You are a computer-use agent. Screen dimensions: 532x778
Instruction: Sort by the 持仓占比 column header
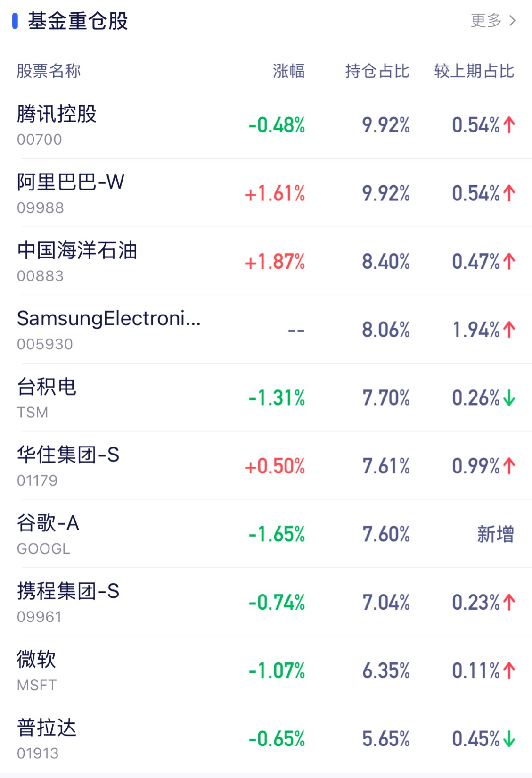click(x=377, y=71)
